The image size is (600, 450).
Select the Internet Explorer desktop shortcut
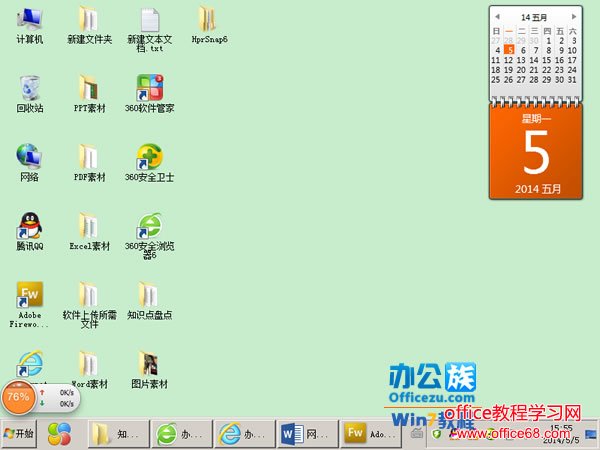click(x=29, y=364)
